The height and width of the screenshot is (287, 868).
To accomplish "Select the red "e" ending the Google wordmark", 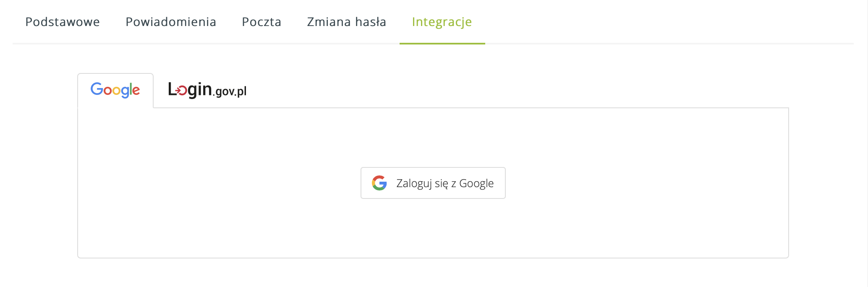I will (136, 90).
